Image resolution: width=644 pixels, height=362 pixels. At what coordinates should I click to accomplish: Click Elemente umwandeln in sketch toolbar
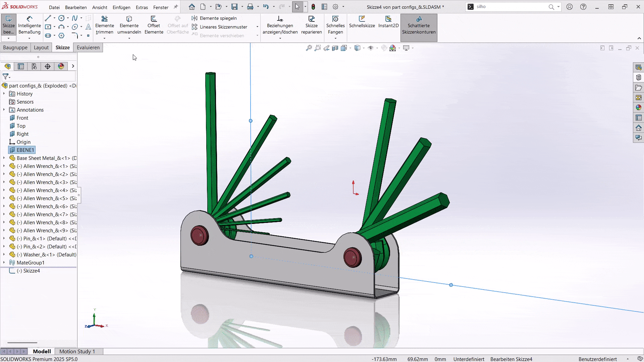pyautogui.click(x=129, y=25)
